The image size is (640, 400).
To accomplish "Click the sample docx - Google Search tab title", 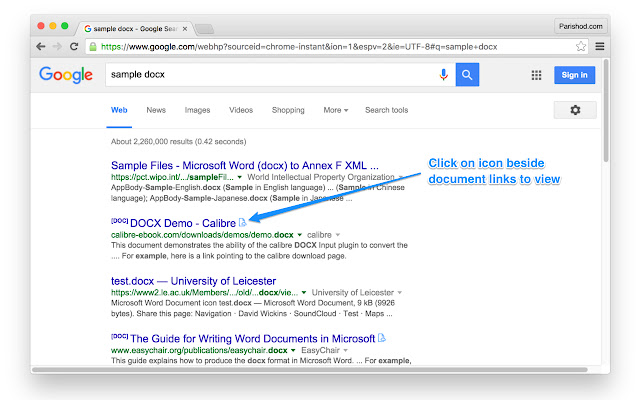I will [x=135, y=29].
